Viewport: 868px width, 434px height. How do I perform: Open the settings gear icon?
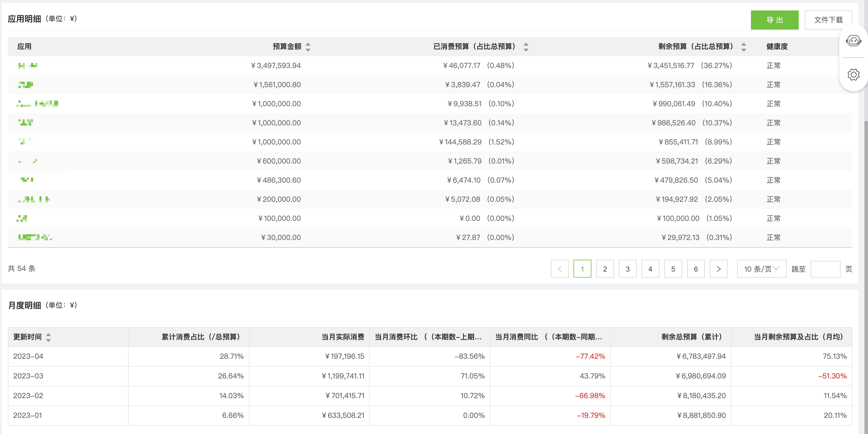[x=853, y=74]
